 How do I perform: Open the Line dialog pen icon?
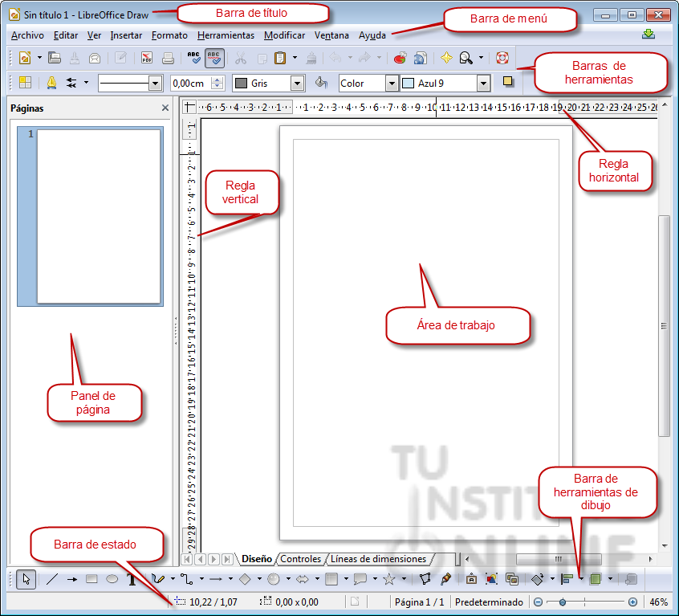tap(51, 82)
